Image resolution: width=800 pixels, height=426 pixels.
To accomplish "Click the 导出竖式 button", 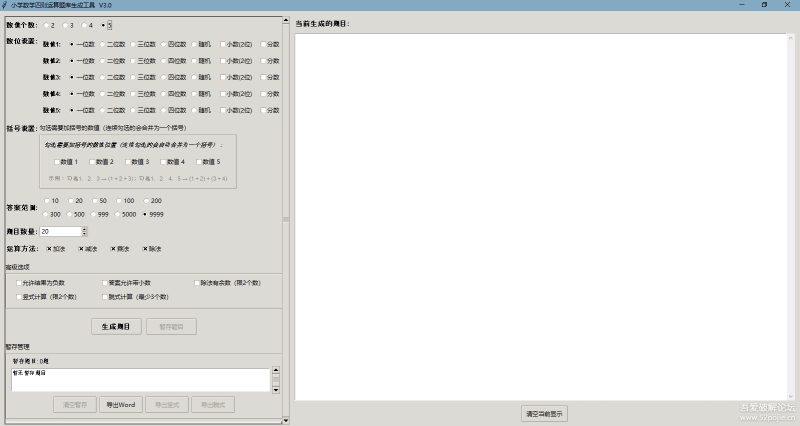I will click(167, 405).
